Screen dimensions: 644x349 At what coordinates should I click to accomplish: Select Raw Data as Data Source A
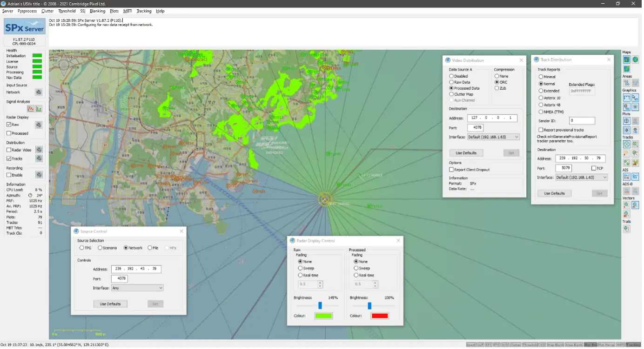pyautogui.click(x=451, y=82)
